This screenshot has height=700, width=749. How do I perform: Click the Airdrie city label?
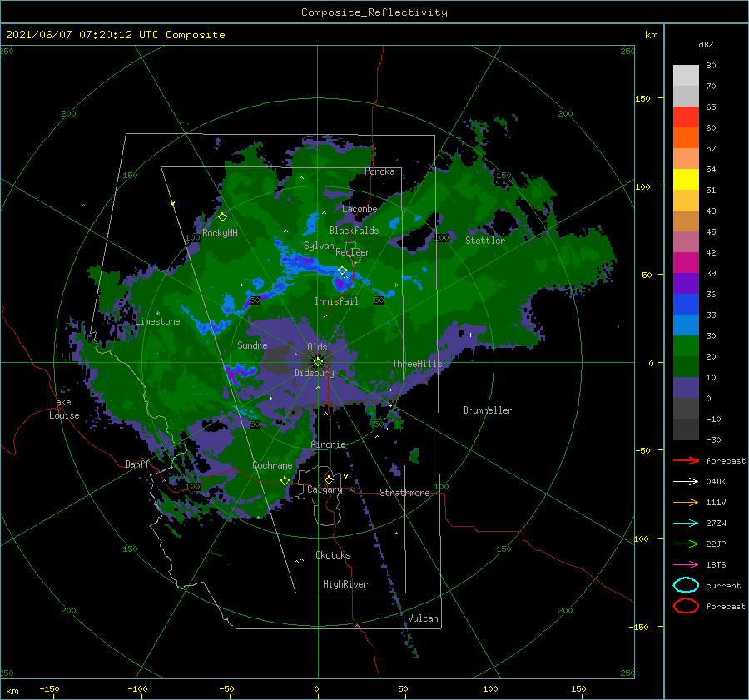(328, 444)
